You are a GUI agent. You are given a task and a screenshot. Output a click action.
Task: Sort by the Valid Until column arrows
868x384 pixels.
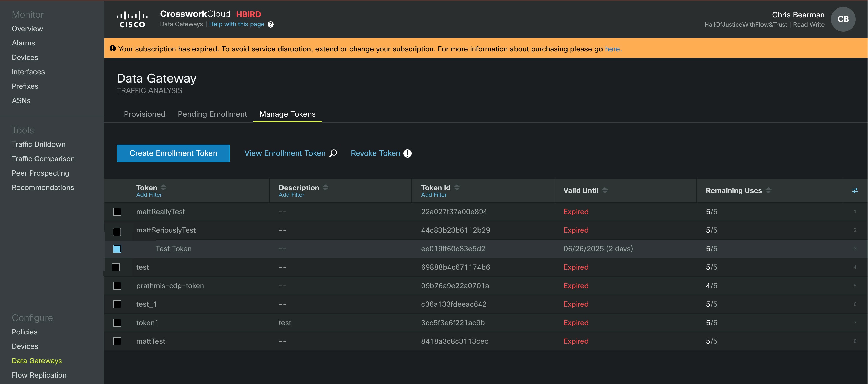(605, 190)
